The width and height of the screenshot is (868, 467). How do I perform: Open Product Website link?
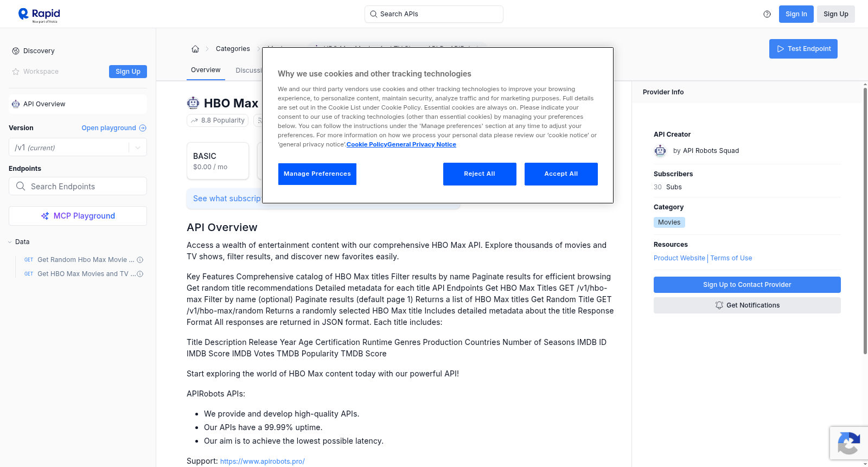pyautogui.click(x=679, y=258)
